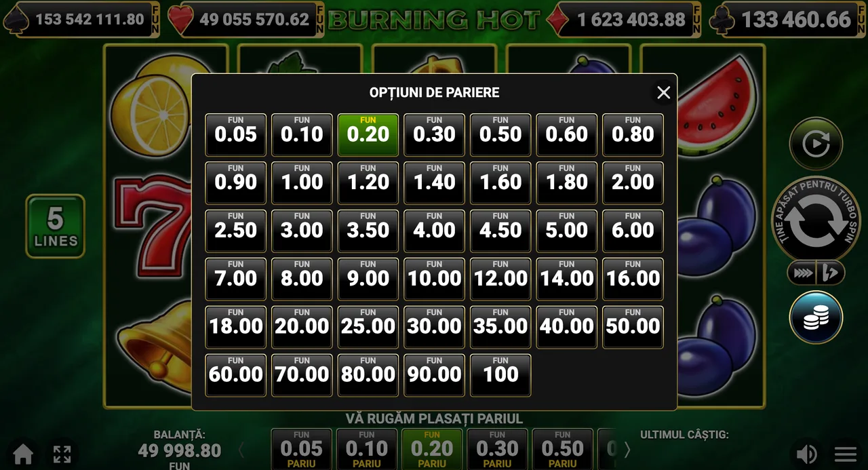Open the club jackpot 133 460.66
Screen dimensions: 868x470
tap(786, 19)
